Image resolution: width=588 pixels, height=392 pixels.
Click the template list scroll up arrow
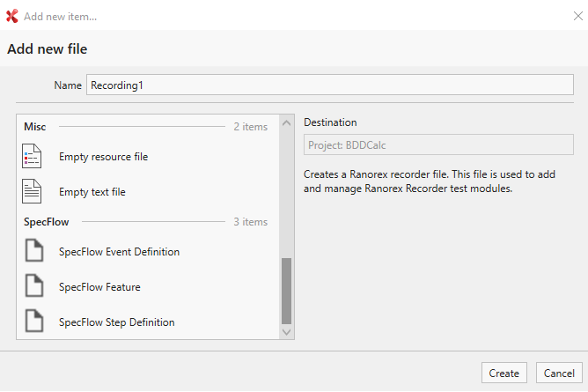click(286, 123)
